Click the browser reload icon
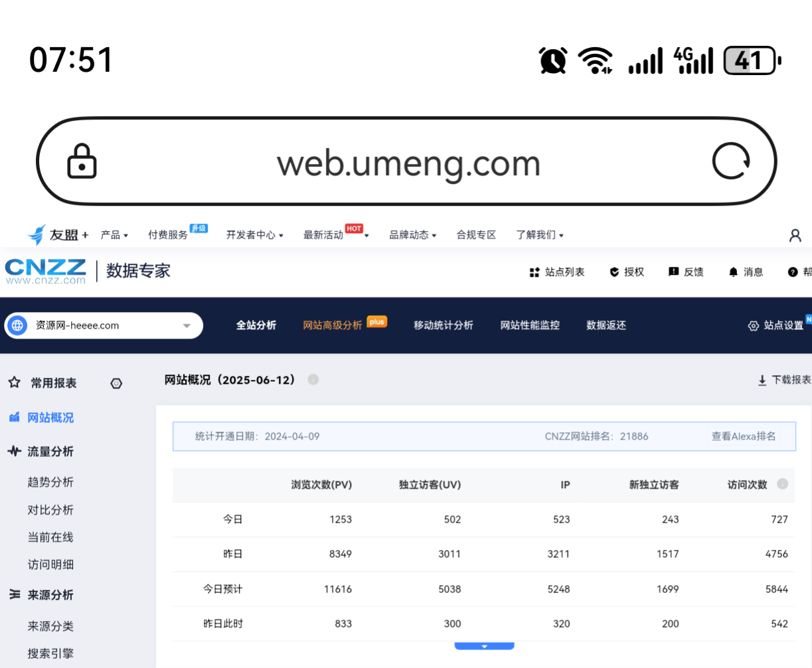Viewport: 812px width, 668px height. point(731,161)
